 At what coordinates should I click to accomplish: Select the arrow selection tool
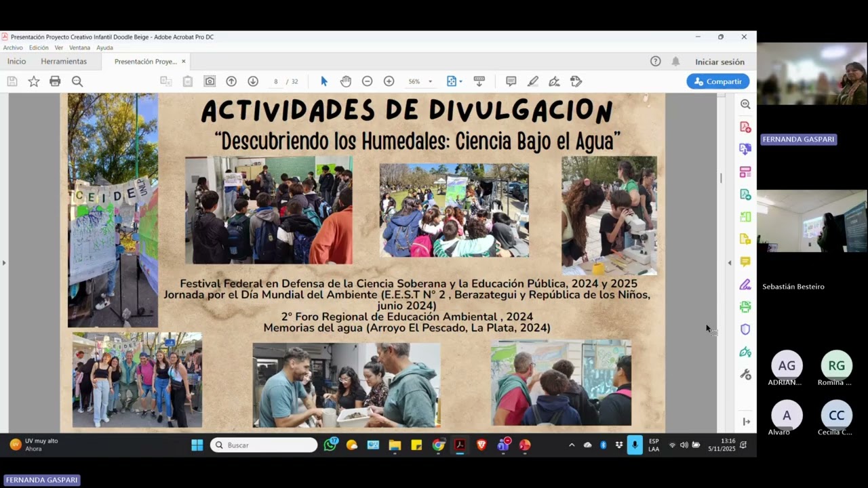click(x=323, y=81)
